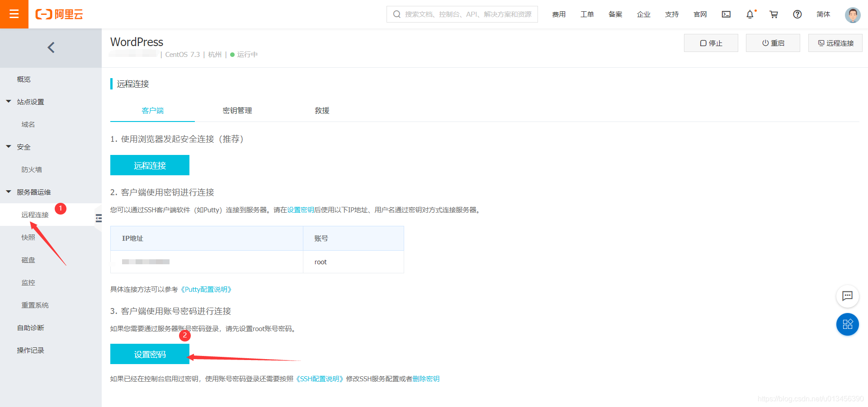Click the 删除密钥 link
The width and height of the screenshot is (868, 407).
coord(426,379)
